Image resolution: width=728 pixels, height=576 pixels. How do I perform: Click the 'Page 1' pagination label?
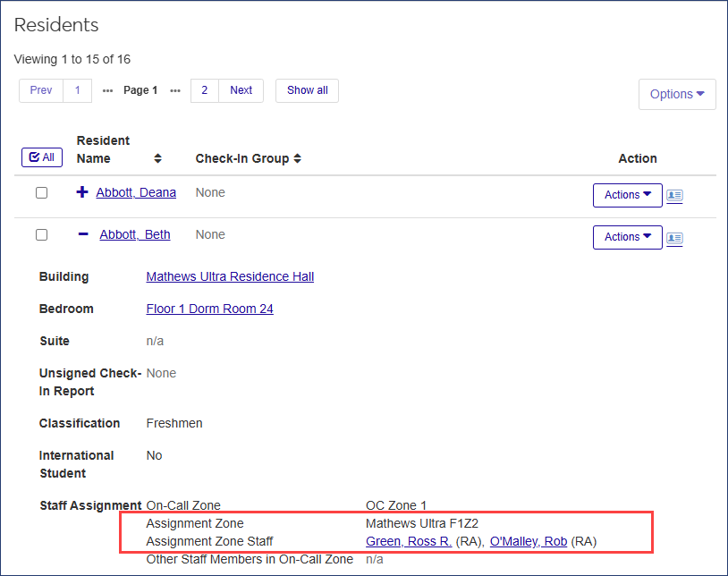point(140,90)
